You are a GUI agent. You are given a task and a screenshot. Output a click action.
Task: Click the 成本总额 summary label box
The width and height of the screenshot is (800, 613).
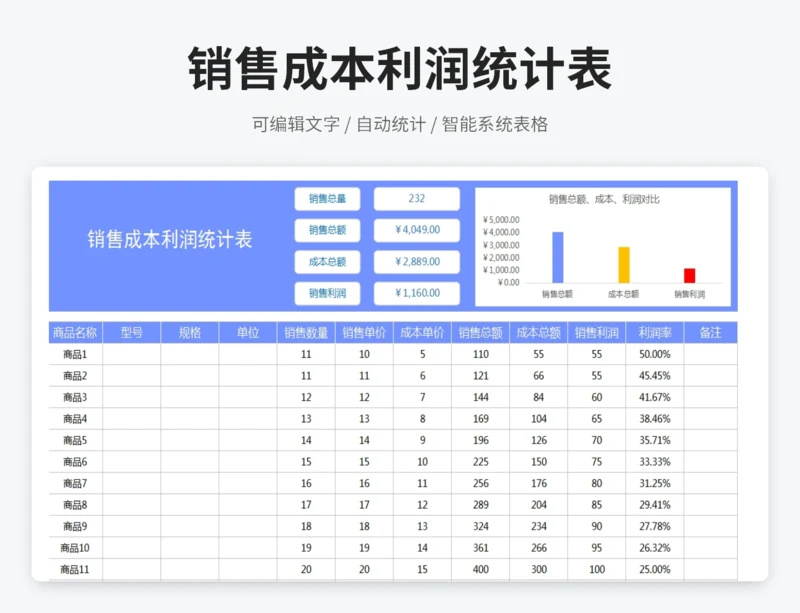point(327,262)
